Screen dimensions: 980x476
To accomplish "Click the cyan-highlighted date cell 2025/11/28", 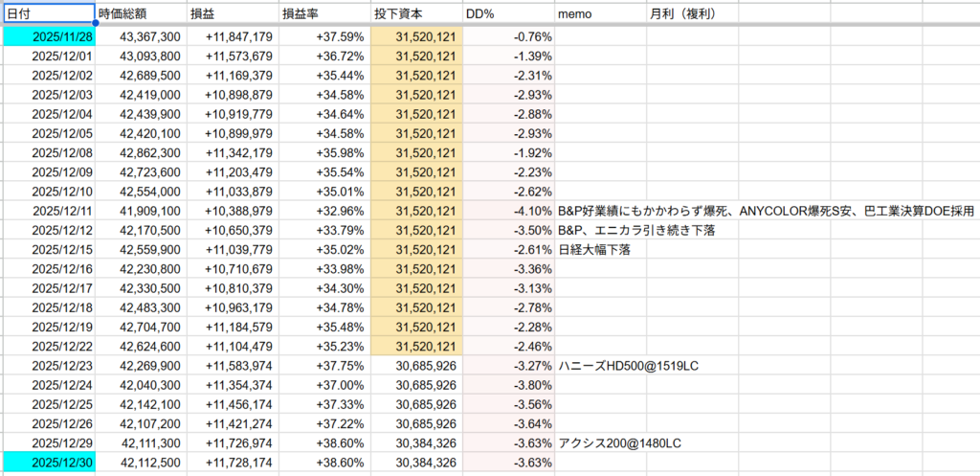I will 48,36.
